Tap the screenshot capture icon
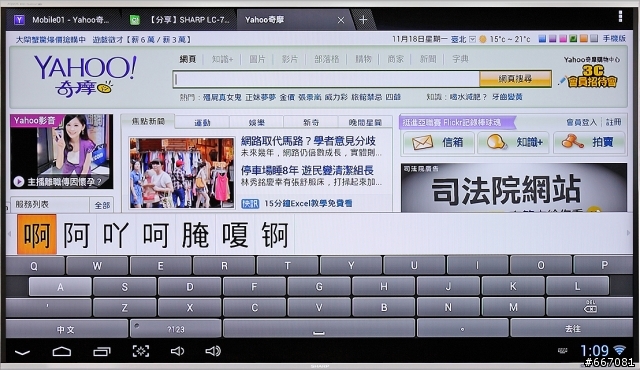 tap(141, 351)
